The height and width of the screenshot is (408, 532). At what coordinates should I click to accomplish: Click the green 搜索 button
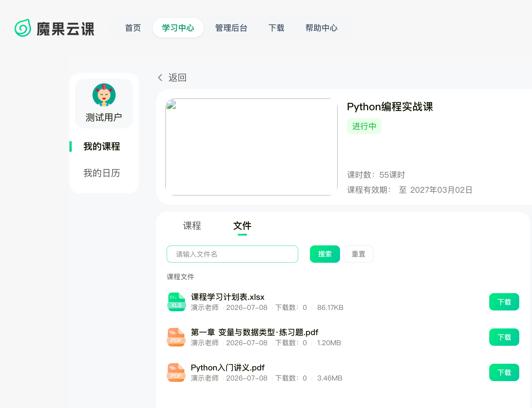click(x=325, y=254)
